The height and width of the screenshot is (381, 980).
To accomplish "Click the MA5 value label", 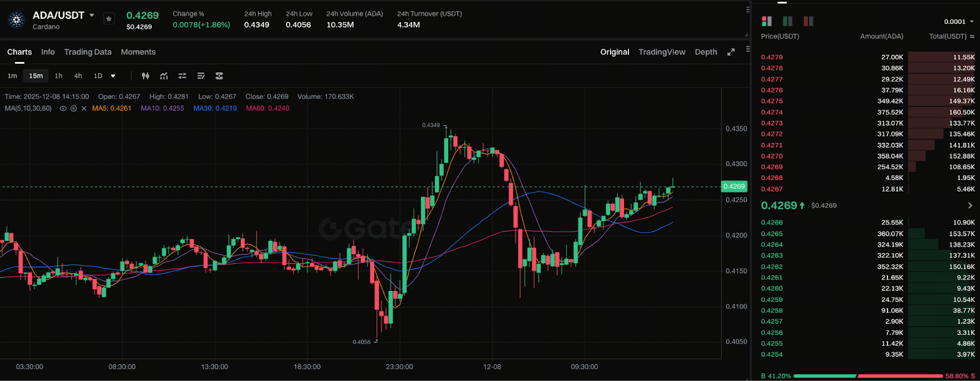I will pyautogui.click(x=111, y=108).
